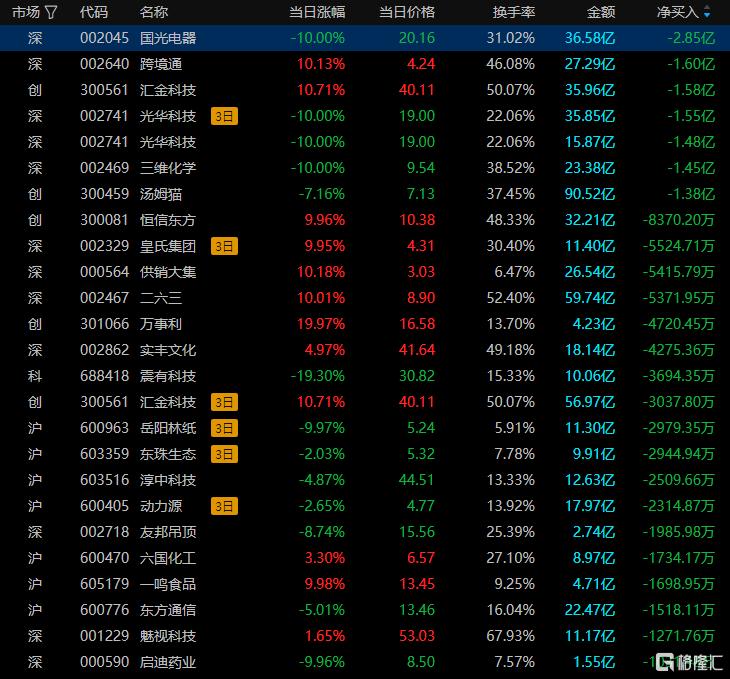Click price 41.64 in 实丰文化 row
Image resolution: width=730 pixels, height=679 pixels.
point(417,350)
